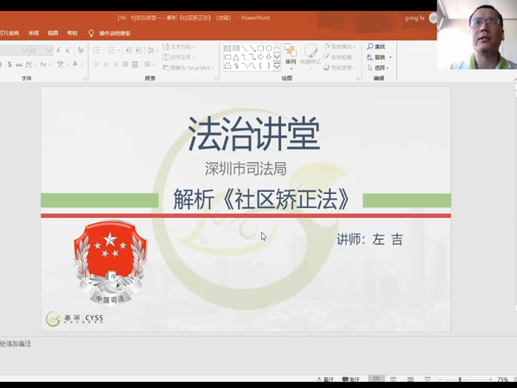Open Change Case (Aa) dropdown
Viewport: 517px width, 388px height.
click(x=45, y=64)
